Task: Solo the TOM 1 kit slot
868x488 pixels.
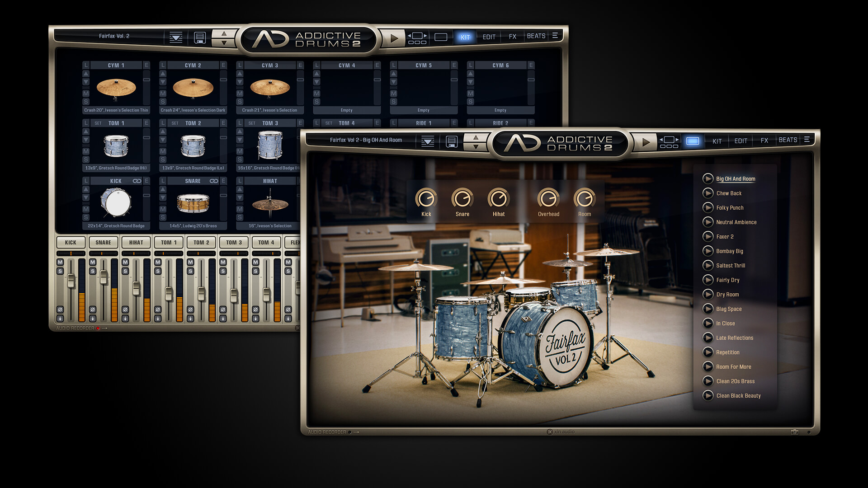Action: 86,160
